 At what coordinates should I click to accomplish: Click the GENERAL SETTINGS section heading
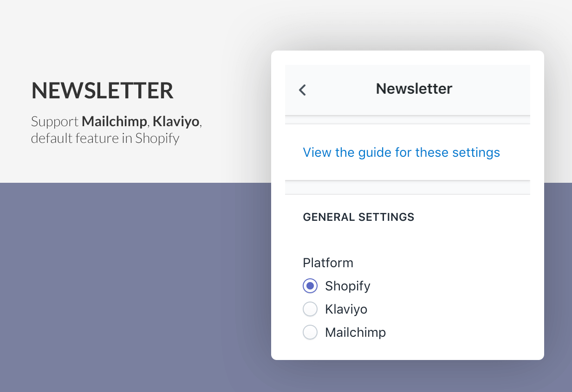(x=358, y=217)
